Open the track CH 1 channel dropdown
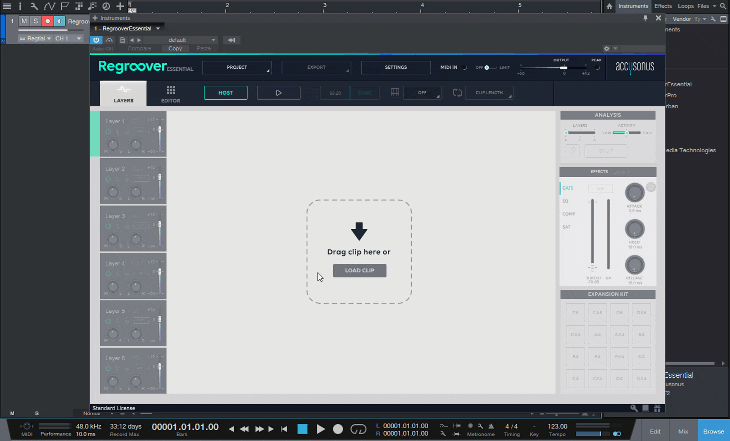The width and height of the screenshot is (730, 441). point(68,38)
